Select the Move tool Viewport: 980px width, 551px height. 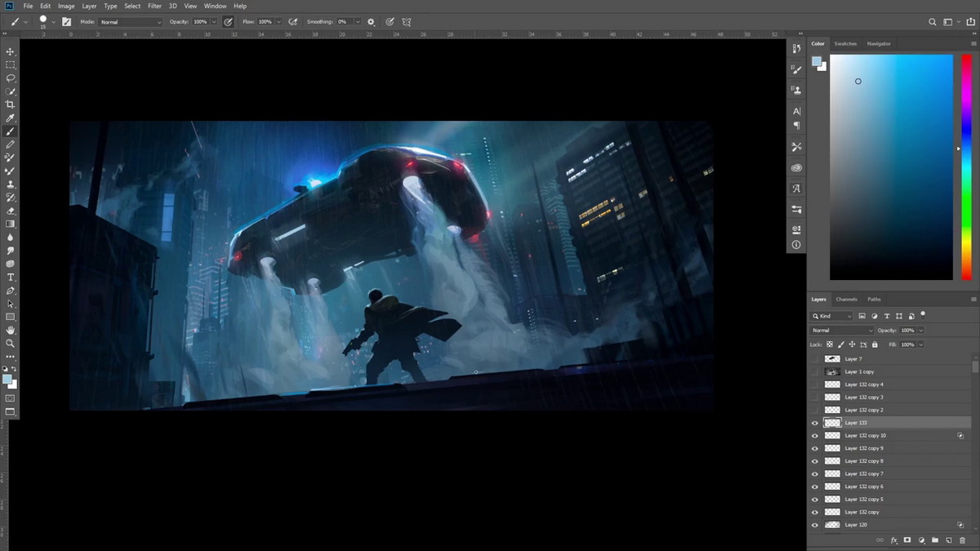pyautogui.click(x=11, y=51)
